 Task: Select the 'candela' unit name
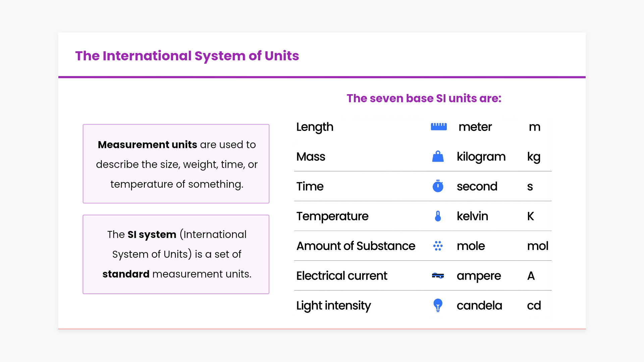(479, 305)
